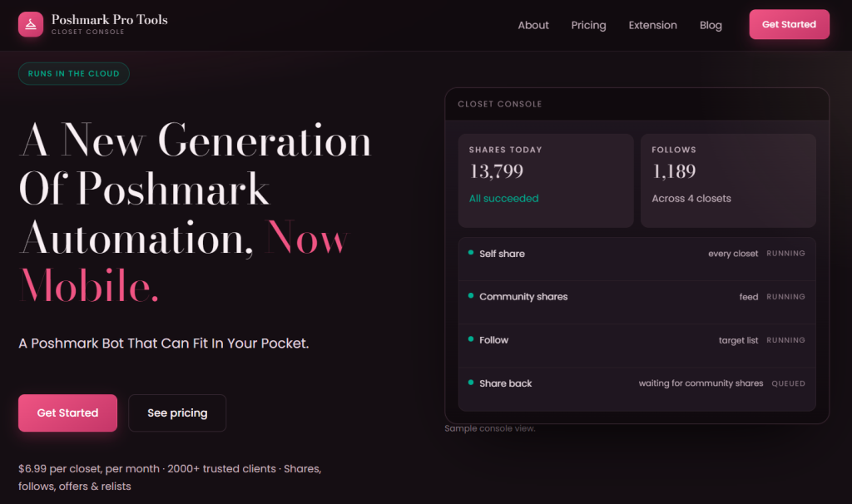The width and height of the screenshot is (852, 504).
Task: Visit the Blog from the top menu
Action: [711, 25]
